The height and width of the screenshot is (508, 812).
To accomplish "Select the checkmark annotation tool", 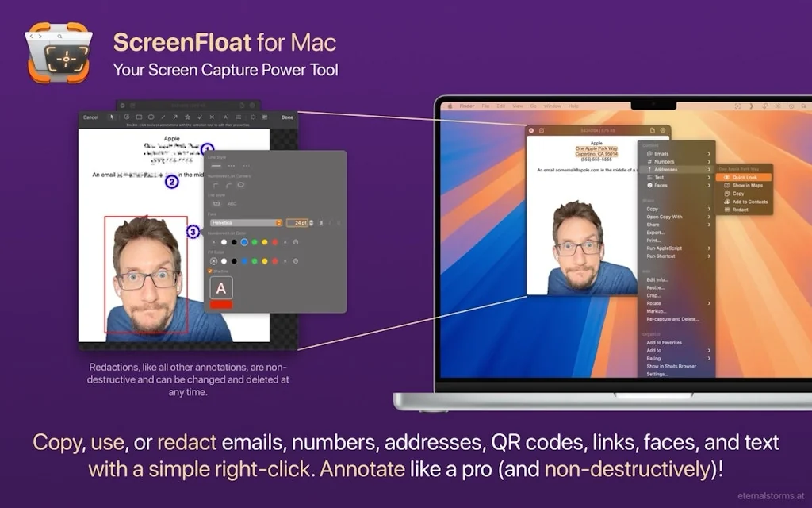I will tap(201, 117).
